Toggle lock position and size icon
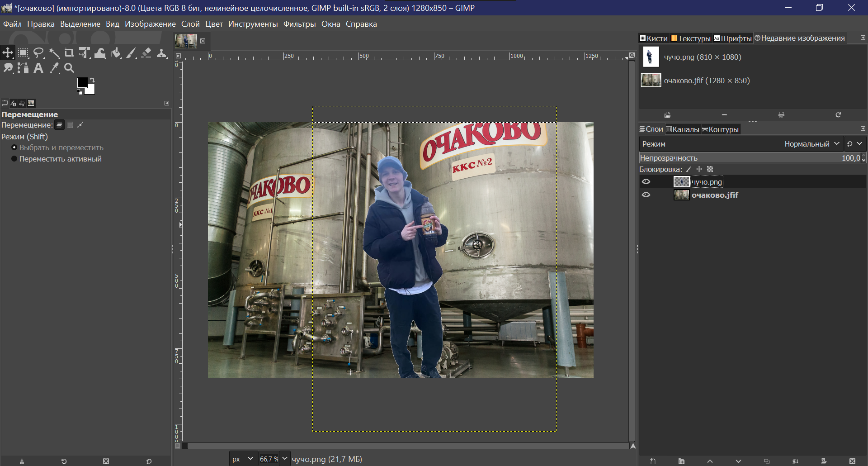Viewport: 868px width, 466px height. 699,169
